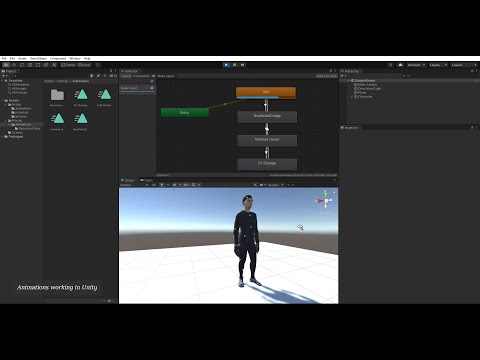Open the Help menu
Viewport: 480px width, 360px height.
pos(87,58)
